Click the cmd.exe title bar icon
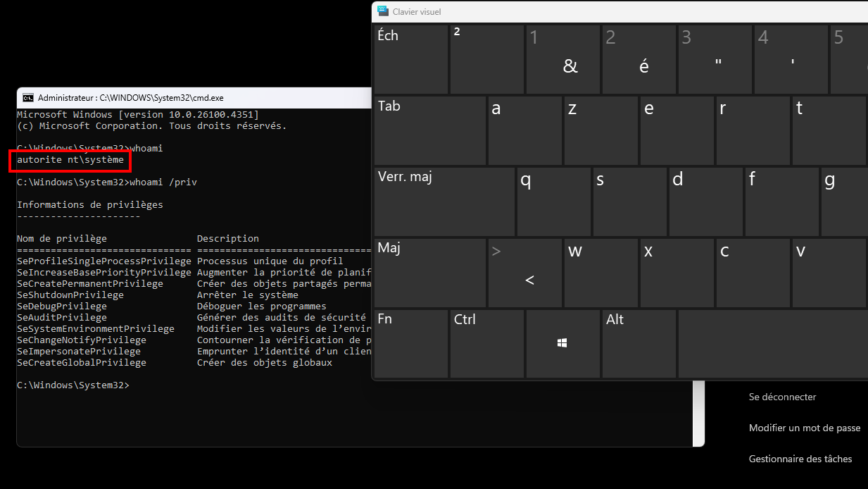 pyautogui.click(x=28, y=98)
